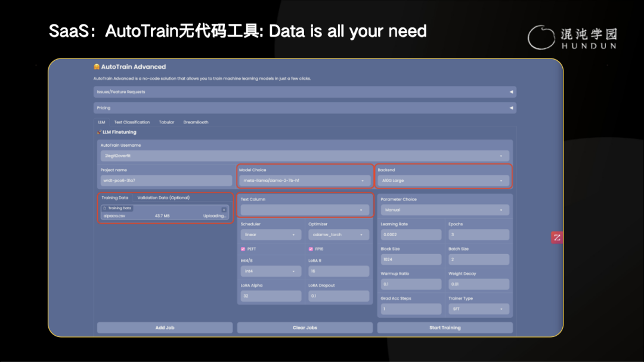Open the Model Choice dropdown
The height and width of the screenshot is (362, 644).
point(305,180)
